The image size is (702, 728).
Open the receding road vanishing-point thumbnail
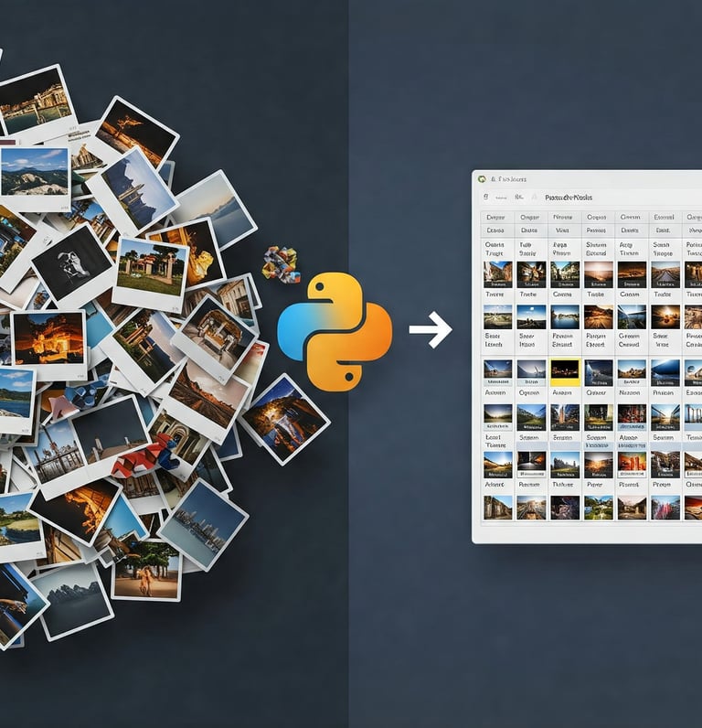click(x=665, y=274)
